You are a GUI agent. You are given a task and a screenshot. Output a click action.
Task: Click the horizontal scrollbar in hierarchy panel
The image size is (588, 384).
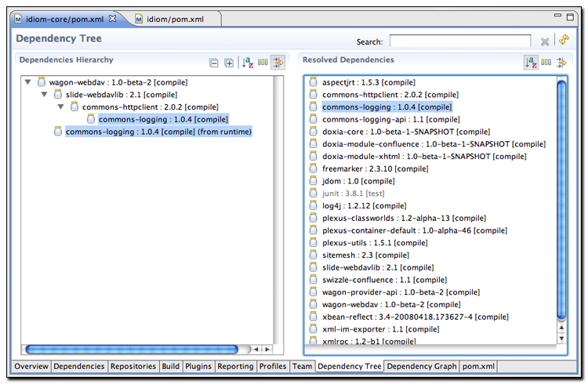(x=133, y=349)
